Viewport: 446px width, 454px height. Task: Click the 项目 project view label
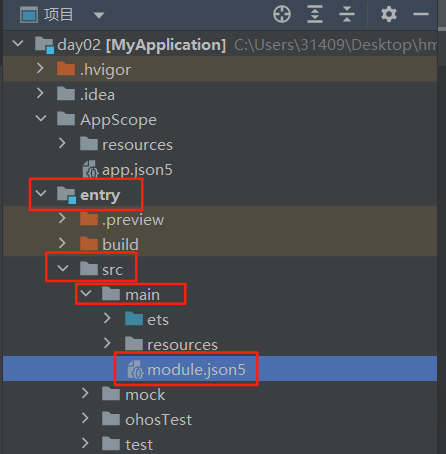[x=58, y=15]
